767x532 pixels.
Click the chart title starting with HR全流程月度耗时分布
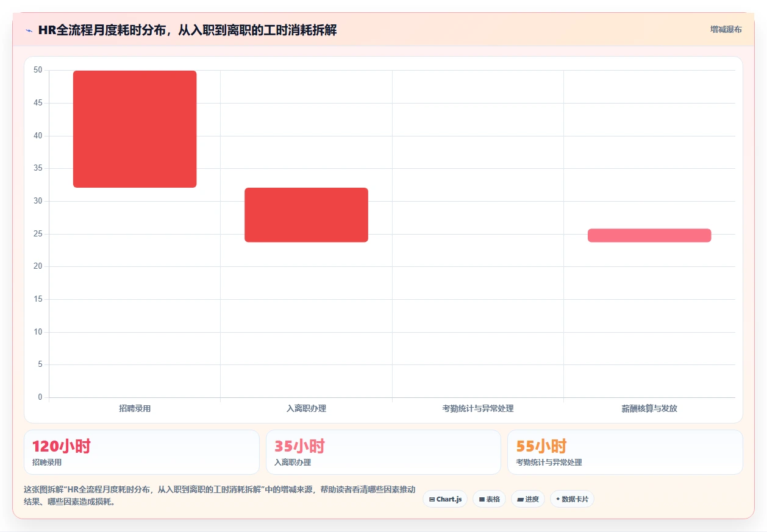coord(187,30)
